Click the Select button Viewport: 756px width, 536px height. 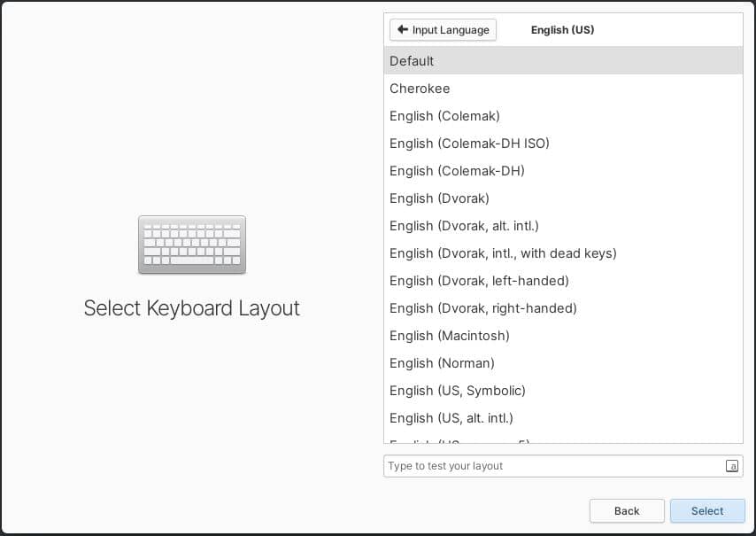pos(707,511)
